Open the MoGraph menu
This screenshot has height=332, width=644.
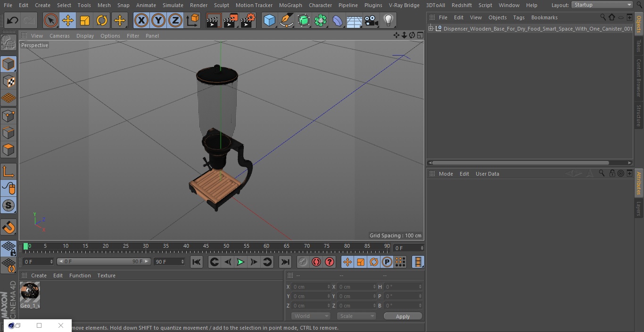click(x=290, y=5)
